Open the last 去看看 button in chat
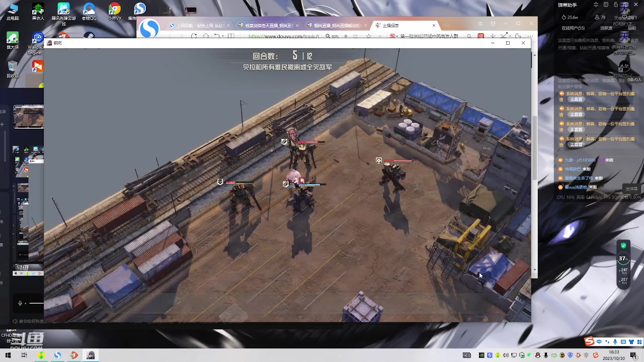 coord(576,145)
